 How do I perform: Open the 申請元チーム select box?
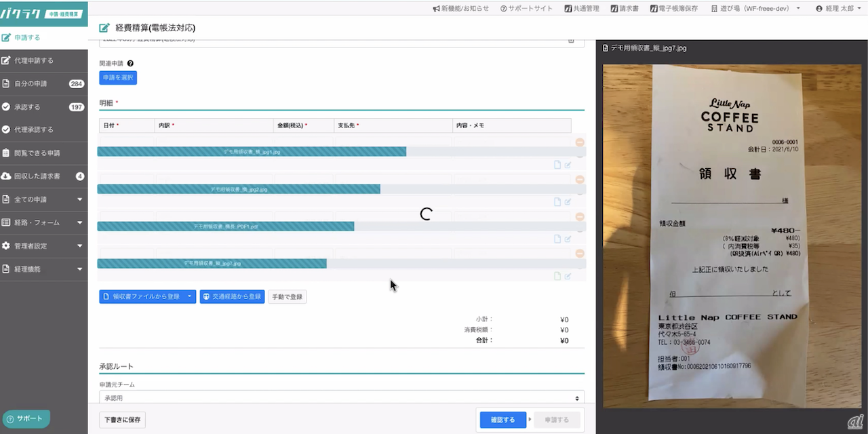pyautogui.click(x=341, y=398)
